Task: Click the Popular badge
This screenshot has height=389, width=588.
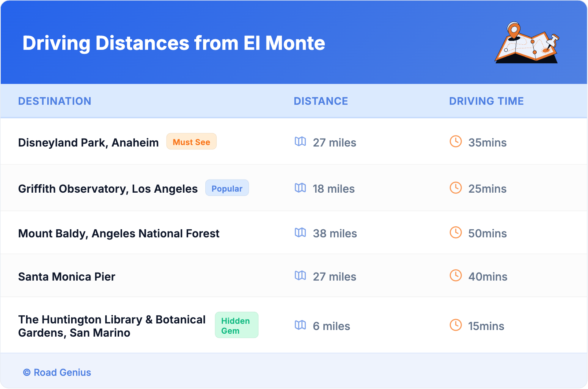Action: click(227, 188)
